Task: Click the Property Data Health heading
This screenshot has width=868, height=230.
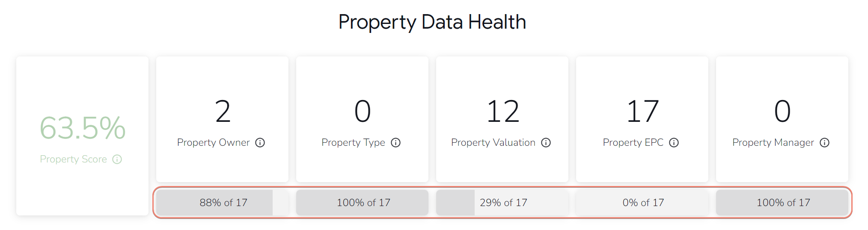Action: pos(432,22)
